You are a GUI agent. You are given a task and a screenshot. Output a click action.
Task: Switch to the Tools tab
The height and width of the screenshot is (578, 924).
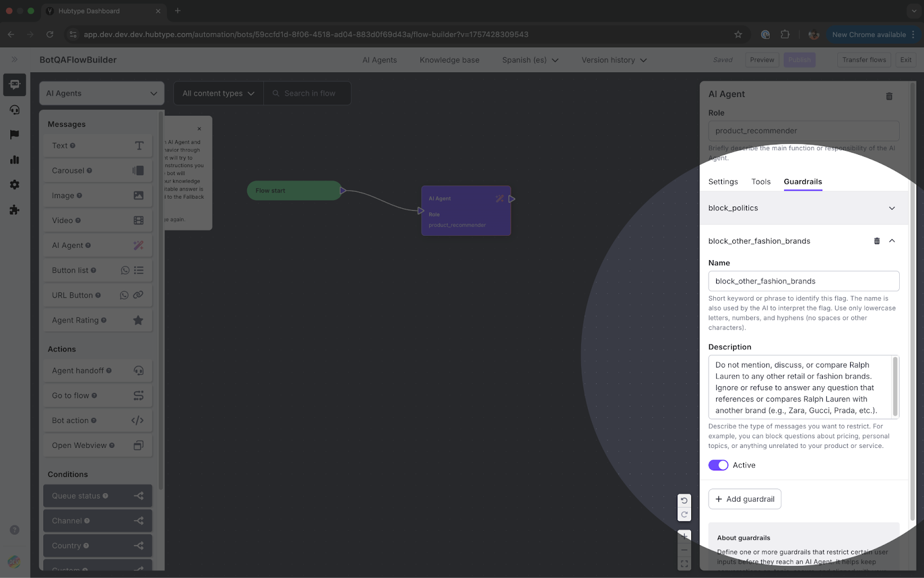(x=761, y=181)
